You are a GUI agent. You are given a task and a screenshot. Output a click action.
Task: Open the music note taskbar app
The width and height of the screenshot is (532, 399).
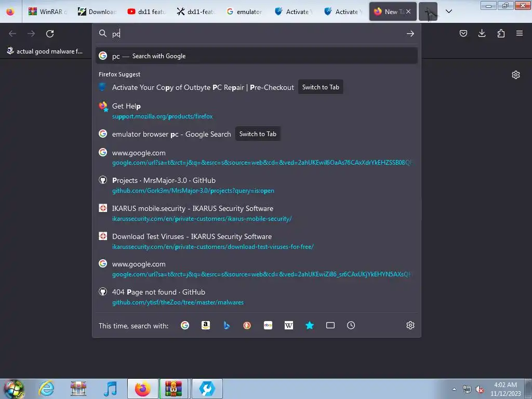pos(111,389)
